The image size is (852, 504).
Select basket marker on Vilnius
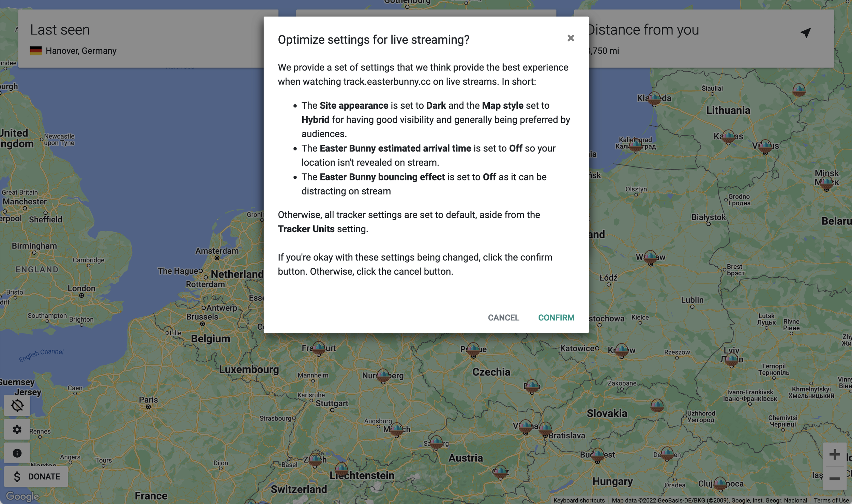click(765, 146)
